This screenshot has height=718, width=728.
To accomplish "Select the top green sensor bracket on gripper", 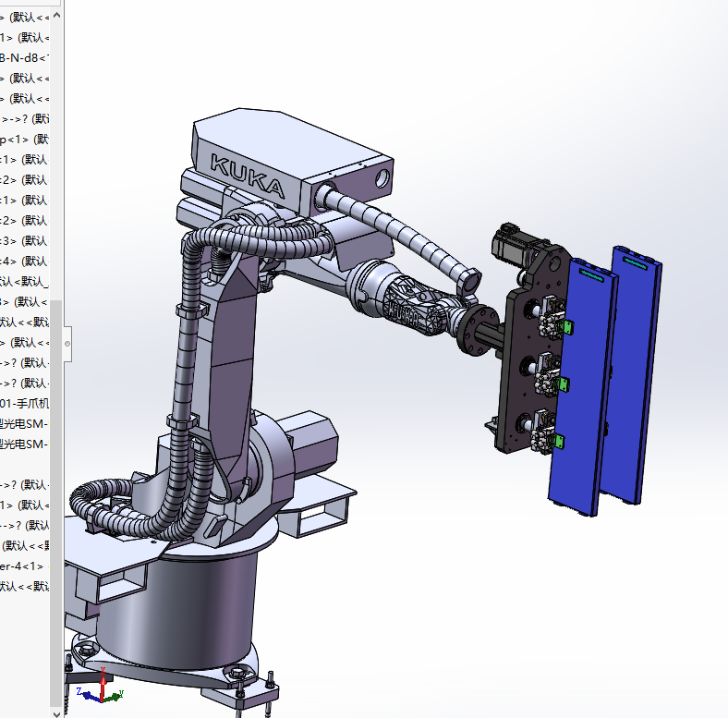I will [x=566, y=326].
